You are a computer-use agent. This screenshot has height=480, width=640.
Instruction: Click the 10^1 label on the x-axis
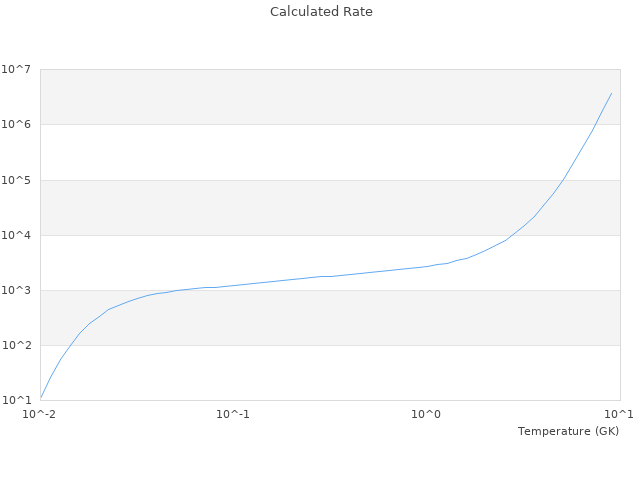(x=619, y=414)
